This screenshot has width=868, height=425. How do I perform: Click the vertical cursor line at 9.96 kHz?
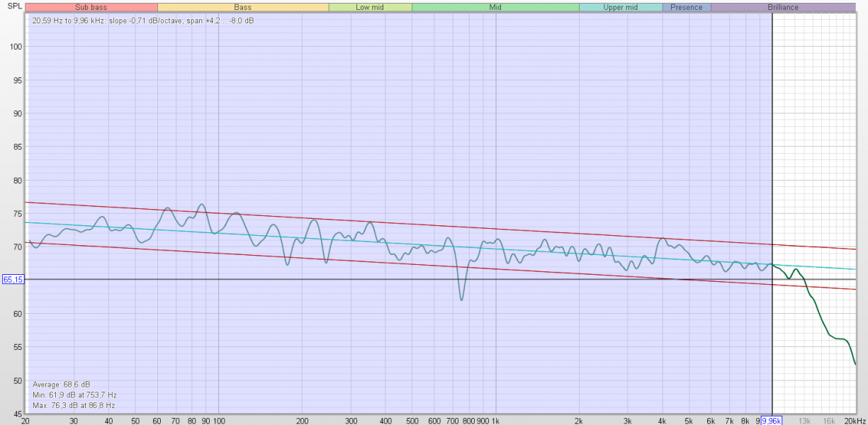pos(772,212)
